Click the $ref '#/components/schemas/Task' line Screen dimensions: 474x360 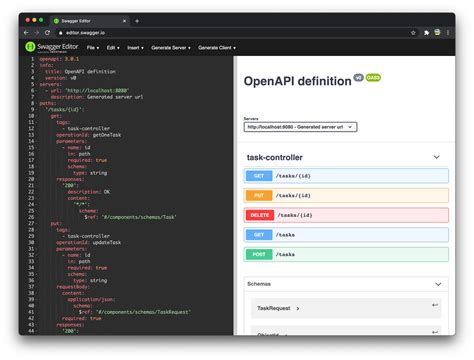tap(130, 217)
